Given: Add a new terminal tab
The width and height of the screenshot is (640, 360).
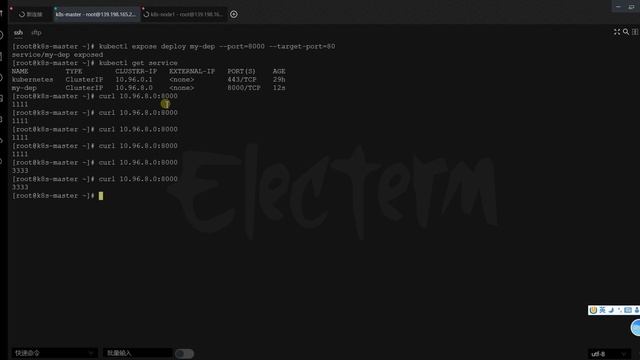Looking at the screenshot, I should pos(233,14).
